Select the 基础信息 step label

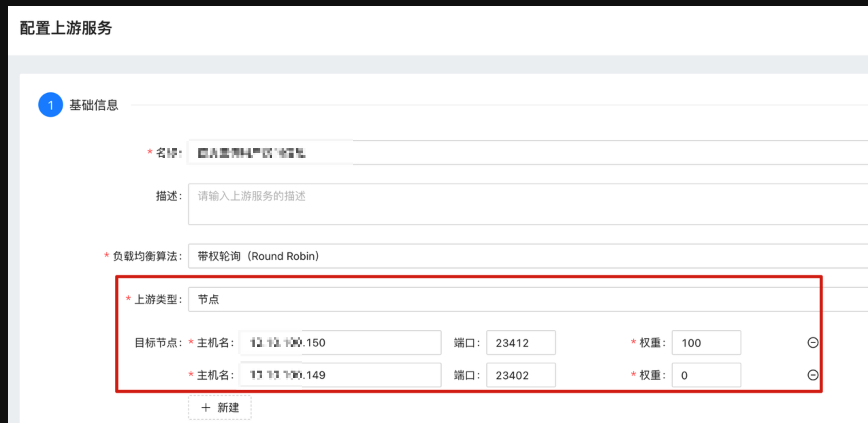tap(94, 105)
